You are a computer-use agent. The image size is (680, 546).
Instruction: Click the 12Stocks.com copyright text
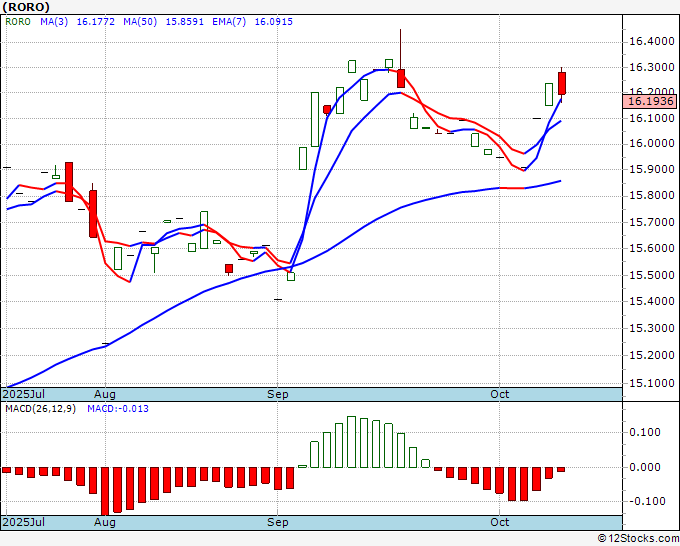[x=638, y=539]
